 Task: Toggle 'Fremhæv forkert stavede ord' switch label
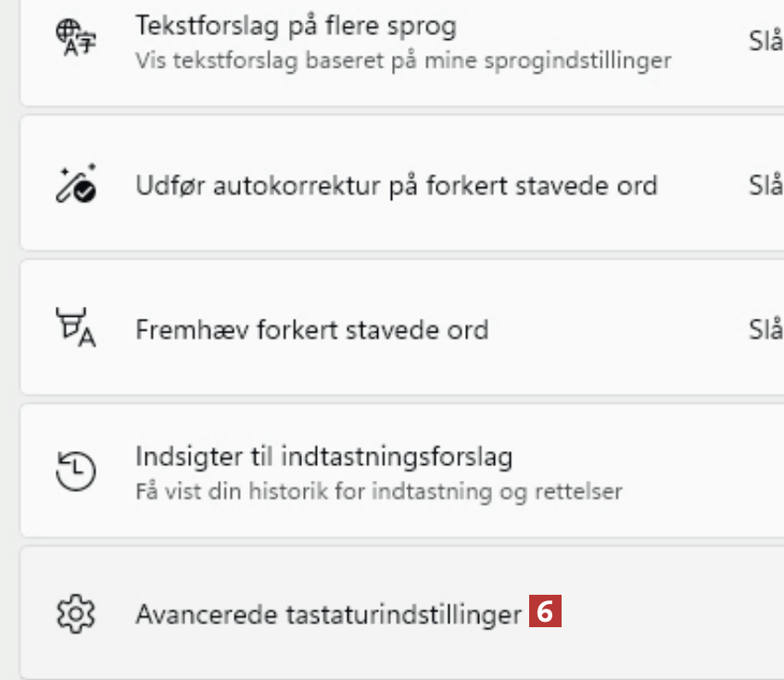pos(765,329)
